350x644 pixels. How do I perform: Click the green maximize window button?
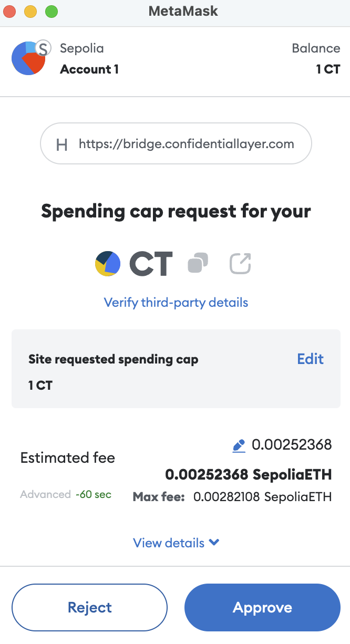[x=51, y=11]
